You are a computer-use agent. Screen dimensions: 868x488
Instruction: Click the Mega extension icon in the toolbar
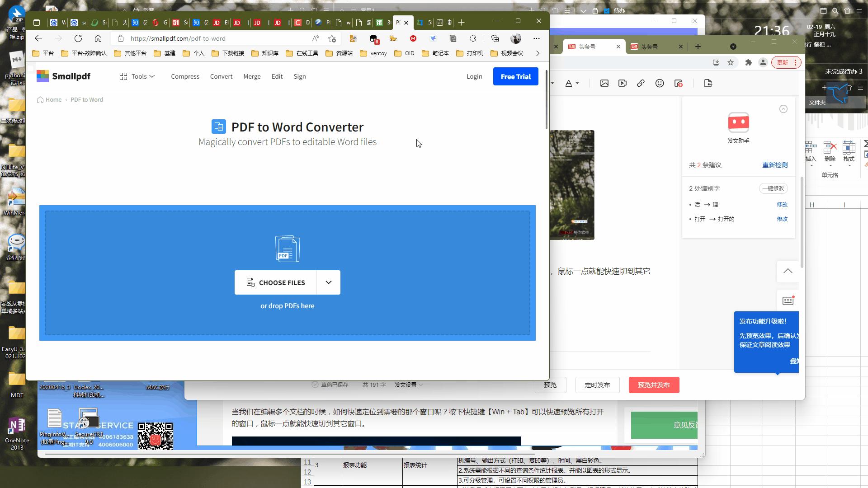click(413, 38)
